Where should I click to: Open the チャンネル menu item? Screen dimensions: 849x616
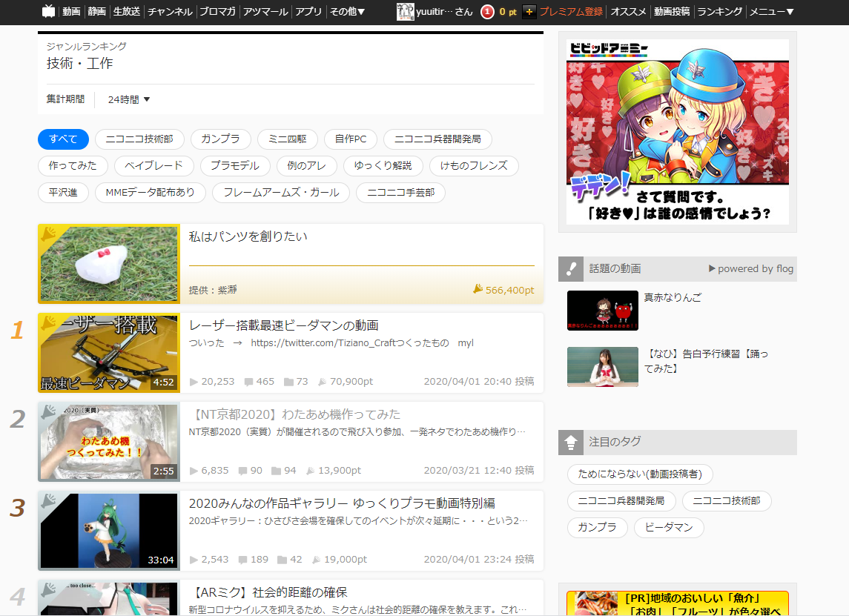click(170, 11)
